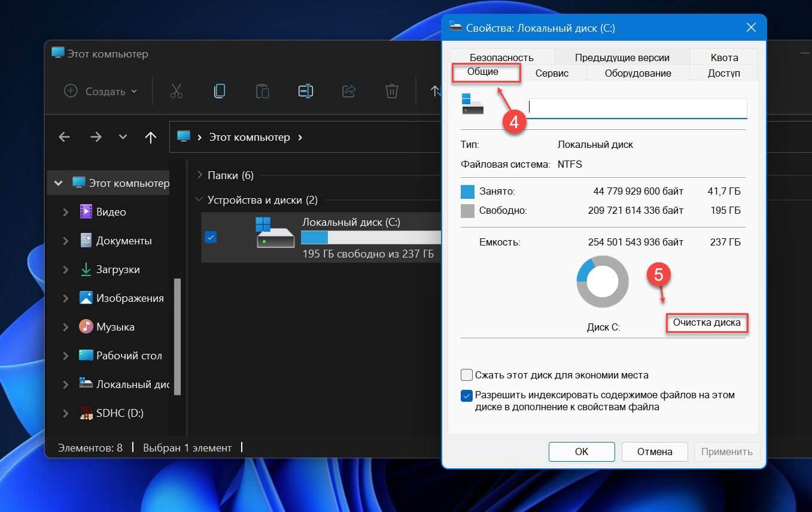Click the Музыка music note icon
Image resolution: width=812 pixels, height=512 pixels.
coord(86,326)
